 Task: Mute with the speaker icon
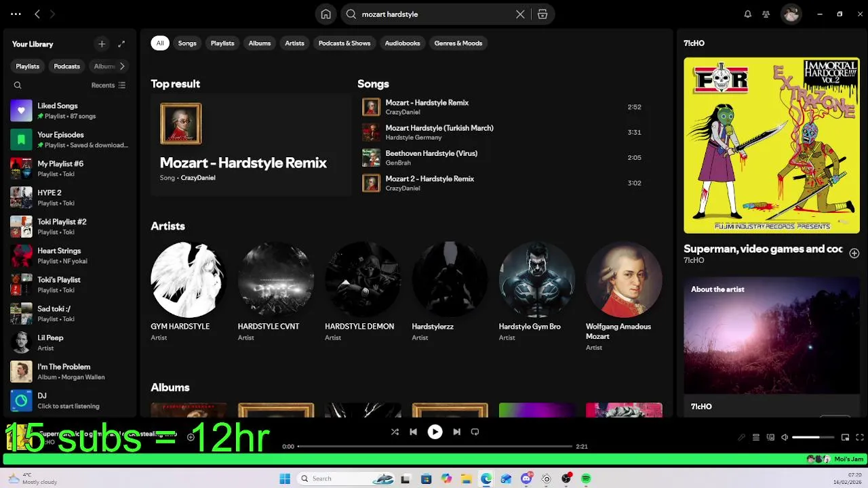pos(785,437)
